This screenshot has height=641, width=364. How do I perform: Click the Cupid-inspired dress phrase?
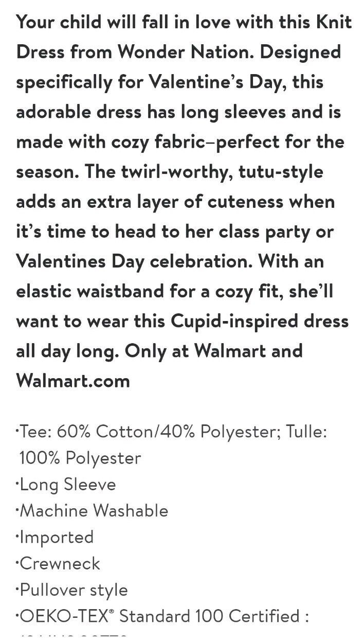pyautogui.click(x=260, y=321)
